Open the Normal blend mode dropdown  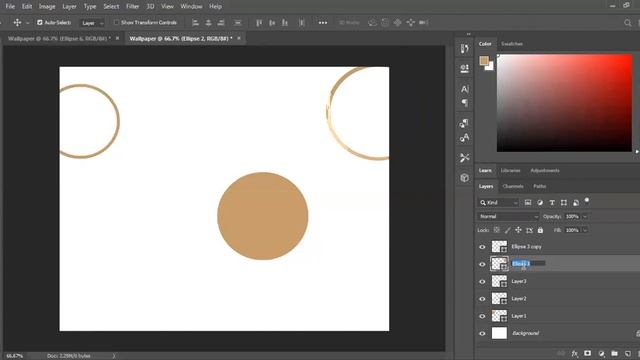point(508,216)
